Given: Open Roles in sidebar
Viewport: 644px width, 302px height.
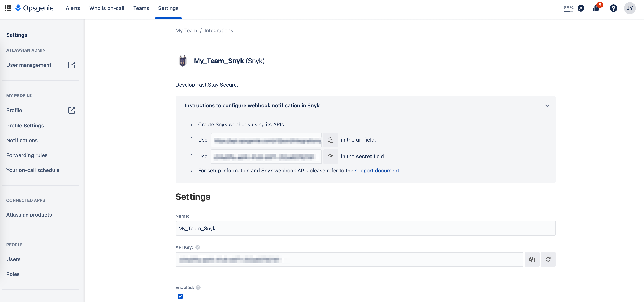Looking at the screenshot, I should [13, 274].
